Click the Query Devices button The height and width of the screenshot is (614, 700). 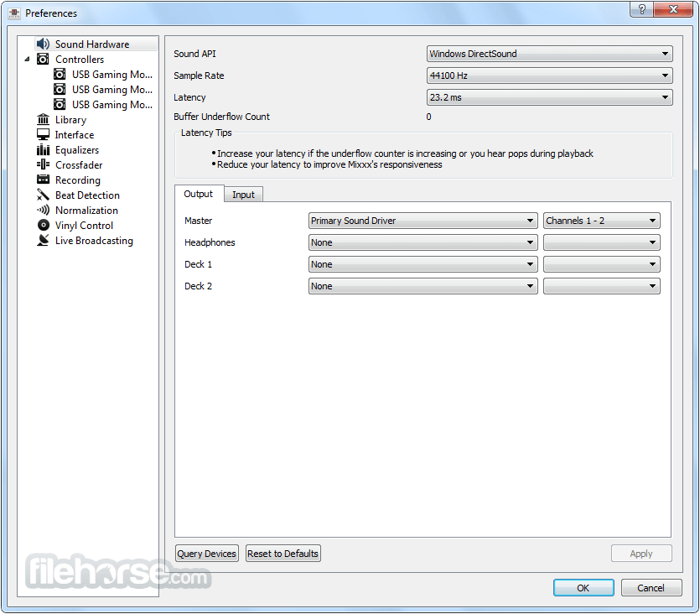click(207, 554)
